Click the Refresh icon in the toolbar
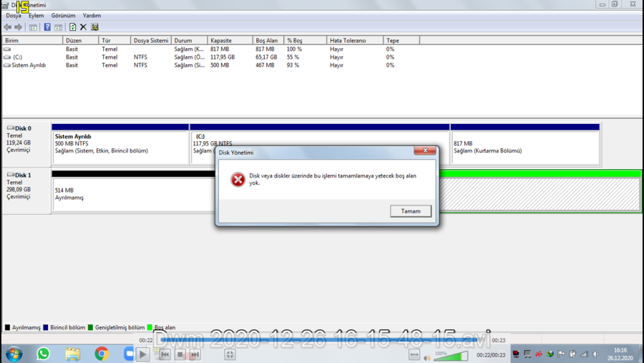The height and width of the screenshot is (363, 644). click(72, 27)
